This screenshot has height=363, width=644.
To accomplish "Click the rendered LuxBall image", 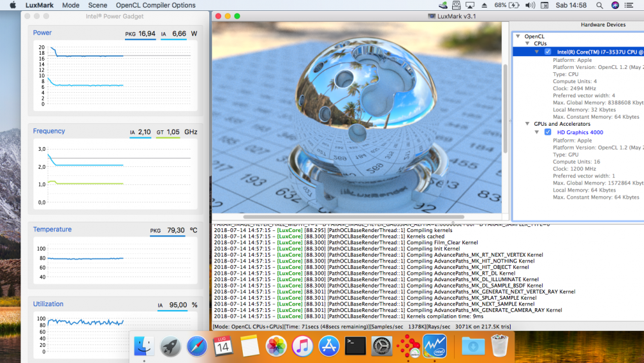I will point(357,117).
